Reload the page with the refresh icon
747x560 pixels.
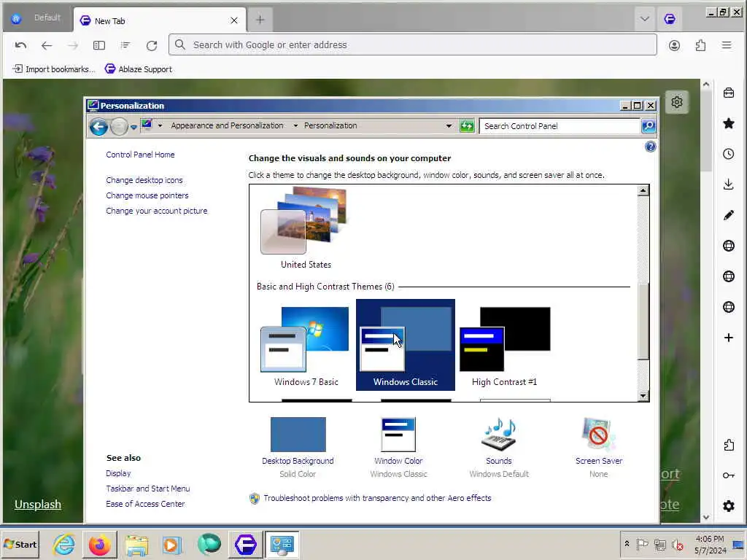pos(152,45)
